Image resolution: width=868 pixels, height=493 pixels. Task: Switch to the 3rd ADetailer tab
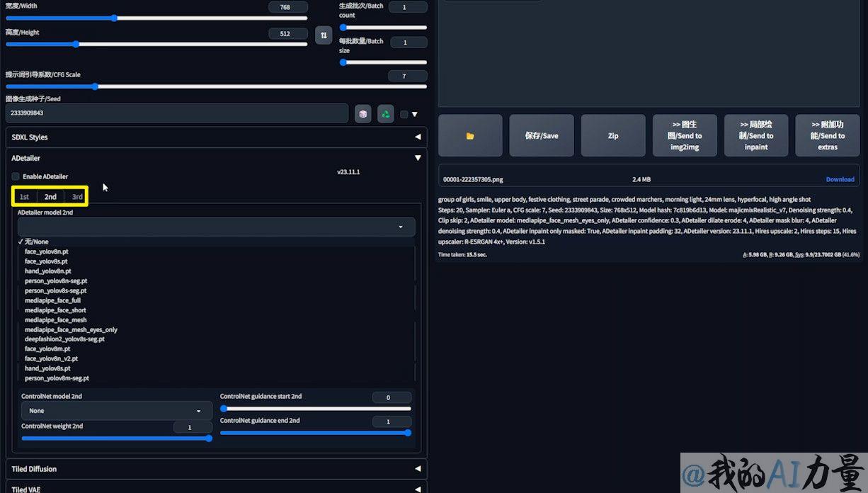tap(77, 196)
